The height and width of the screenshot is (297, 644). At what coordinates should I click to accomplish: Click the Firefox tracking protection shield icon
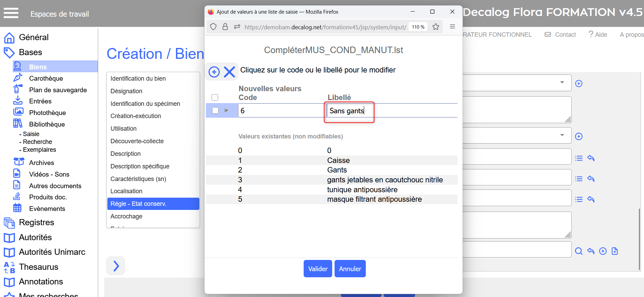213,27
